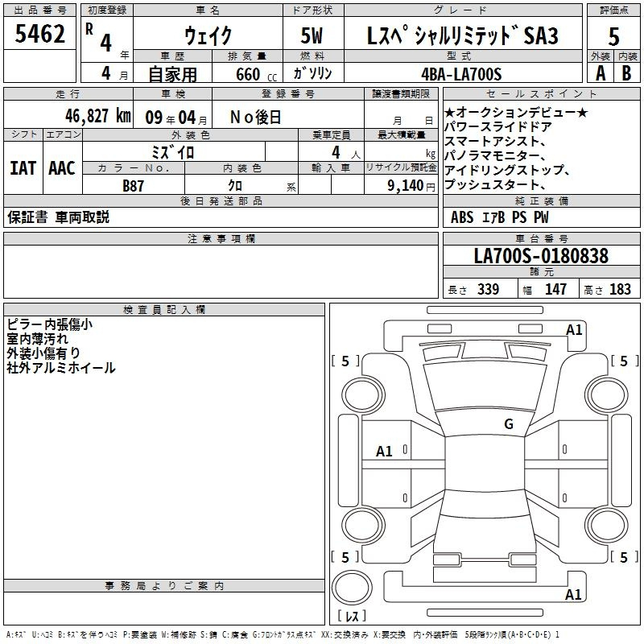This screenshot has height=644, width=644.
Task: Click the length value 339
Action: pyautogui.click(x=488, y=289)
